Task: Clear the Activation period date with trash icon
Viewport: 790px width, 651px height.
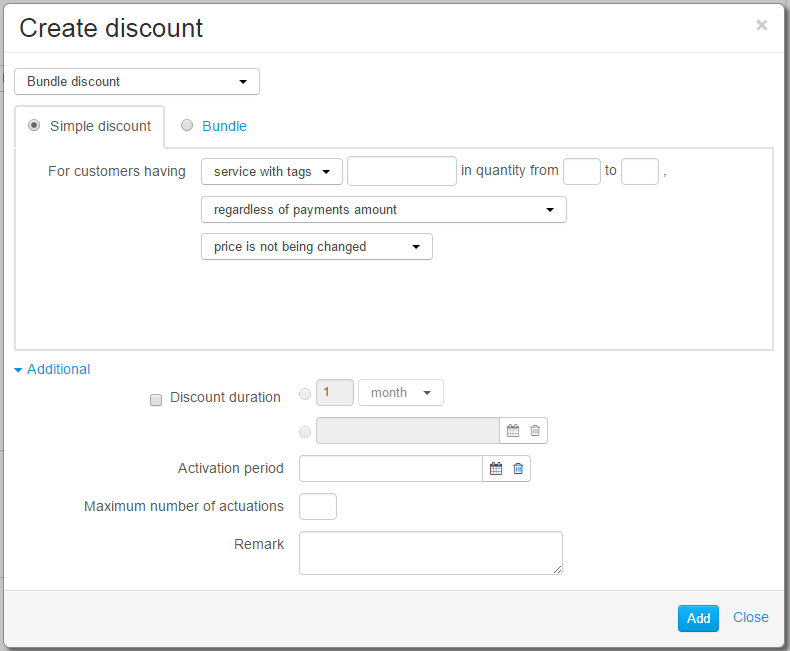Action: click(x=518, y=469)
